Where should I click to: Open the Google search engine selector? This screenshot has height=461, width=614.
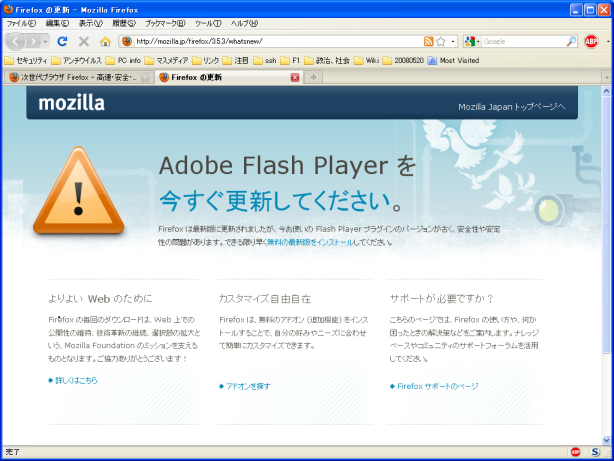[x=471, y=41]
